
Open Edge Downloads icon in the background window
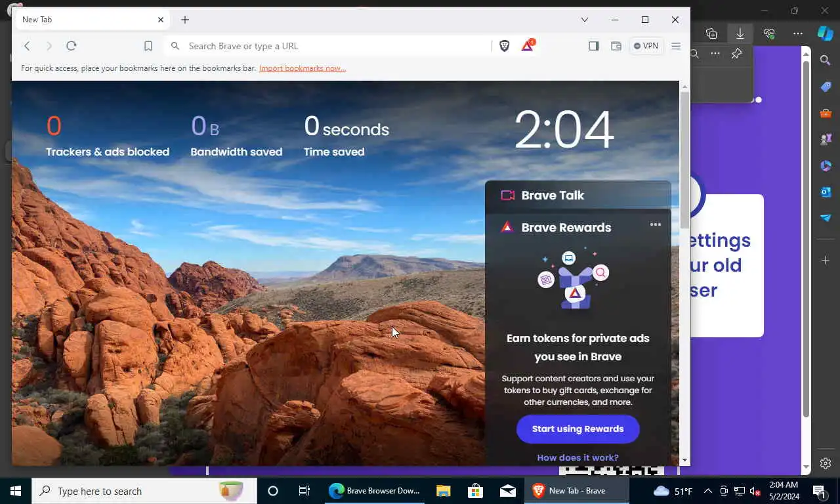point(740,33)
